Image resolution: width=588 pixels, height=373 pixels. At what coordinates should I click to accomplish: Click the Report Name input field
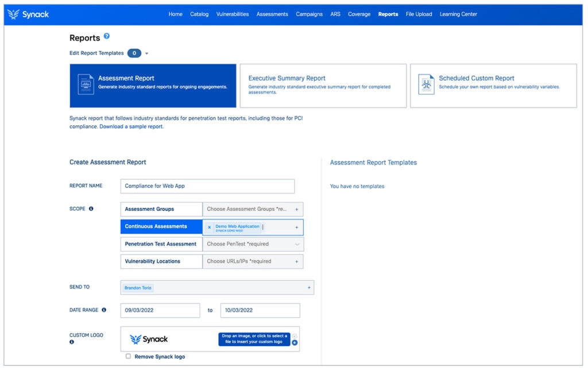coord(207,186)
